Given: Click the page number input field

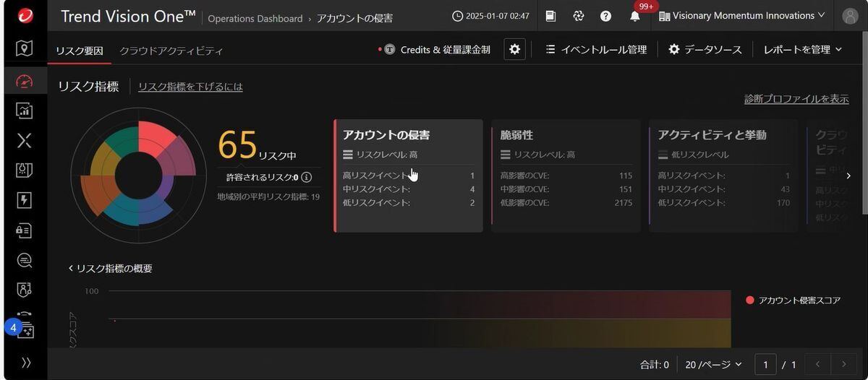Looking at the screenshot, I should (765, 365).
